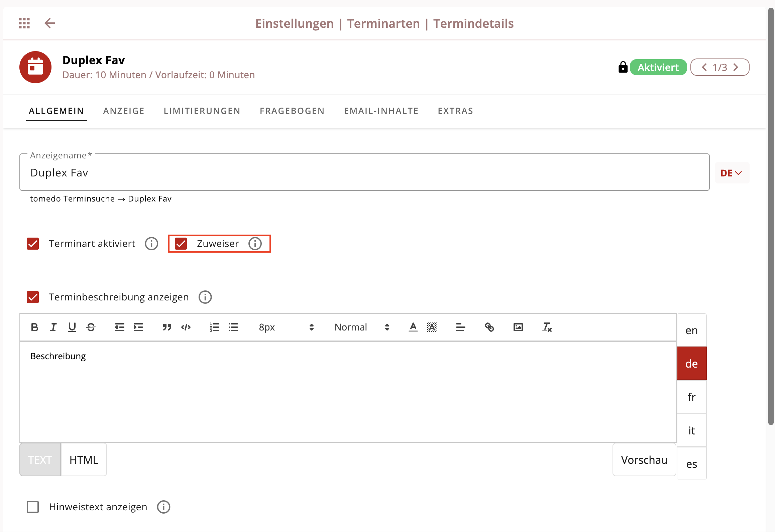
Task: Switch to the LIMITIERUNGEN tab
Action: (202, 111)
